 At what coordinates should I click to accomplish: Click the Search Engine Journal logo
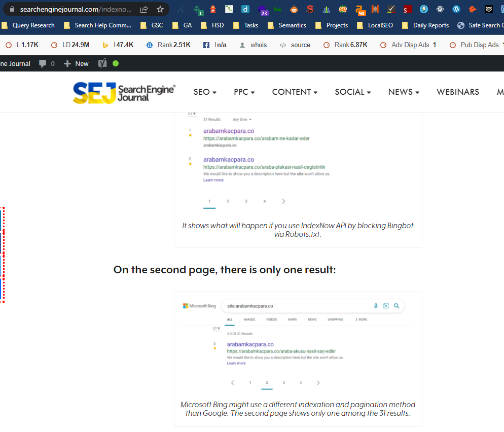[124, 93]
